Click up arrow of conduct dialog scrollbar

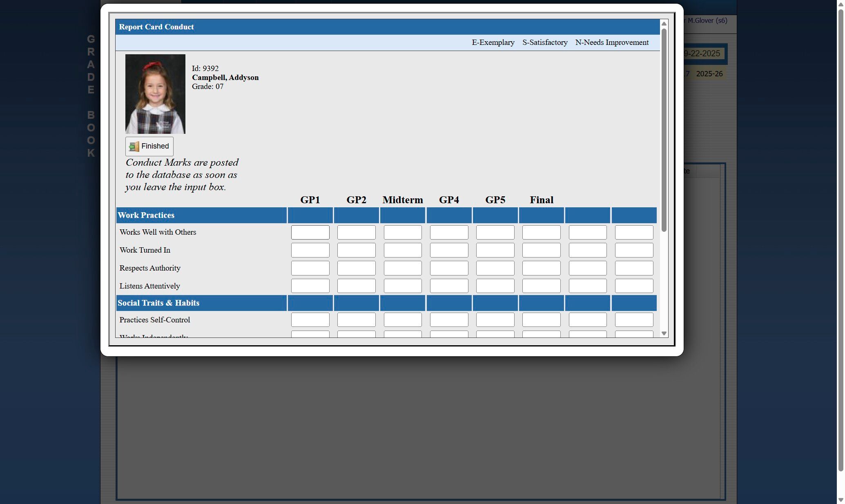click(x=664, y=24)
